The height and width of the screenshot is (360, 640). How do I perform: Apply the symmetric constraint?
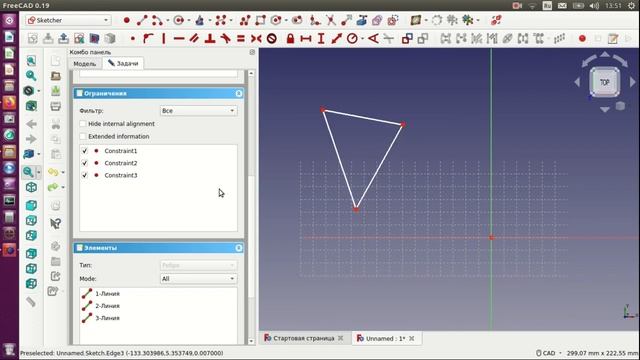pyautogui.click(x=256, y=39)
